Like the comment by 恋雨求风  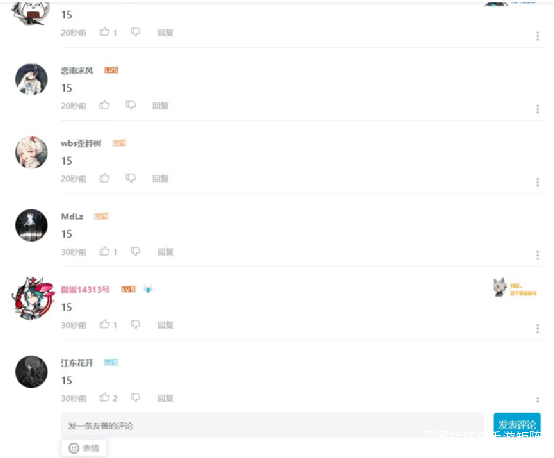104,105
